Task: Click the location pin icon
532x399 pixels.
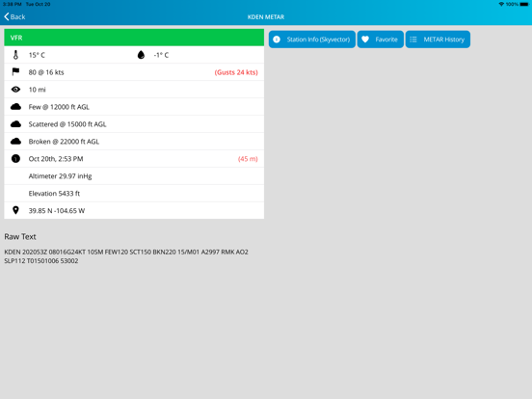Action: point(15,210)
